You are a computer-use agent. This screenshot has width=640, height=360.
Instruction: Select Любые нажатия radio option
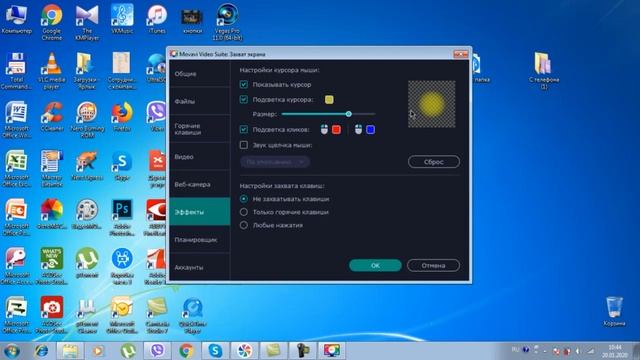point(244,225)
